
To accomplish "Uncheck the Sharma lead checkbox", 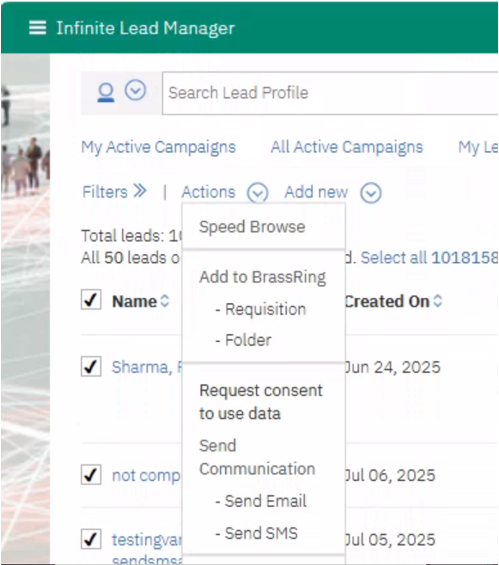I will 91,366.
